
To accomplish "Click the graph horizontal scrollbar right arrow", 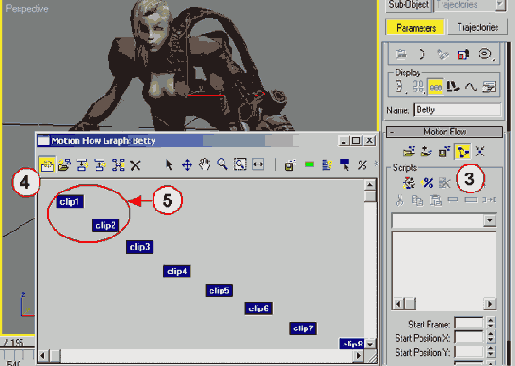I will pyautogui.click(x=358, y=356).
